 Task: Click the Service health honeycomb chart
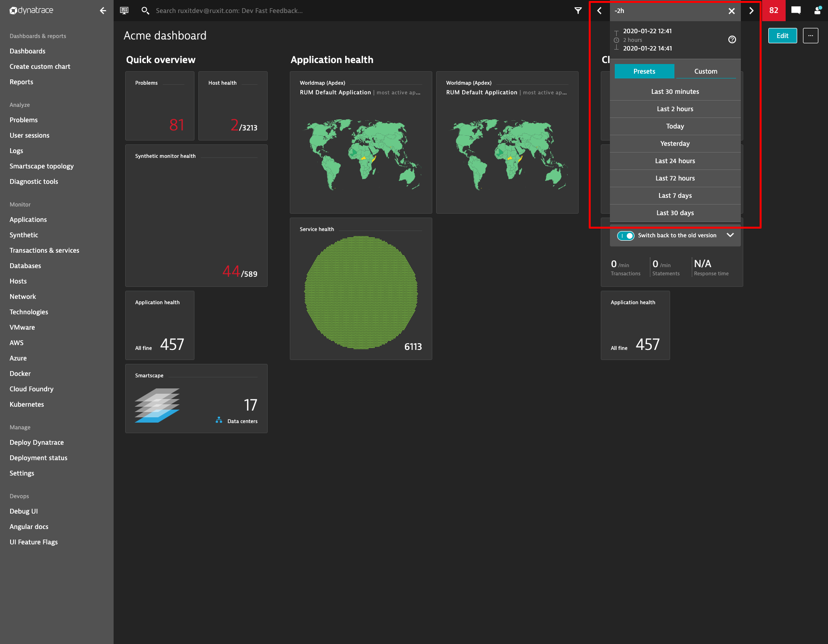pyautogui.click(x=361, y=292)
